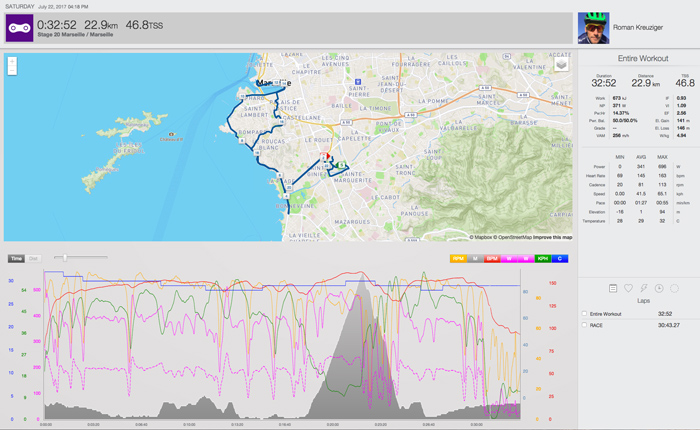Image resolution: width=700 pixels, height=430 pixels.
Task: Click the 22.9 km distance in header
Action: (x=101, y=25)
